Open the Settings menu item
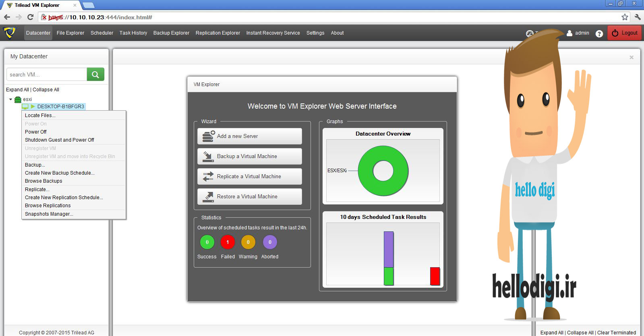This screenshot has width=644, height=336. click(x=315, y=33)
